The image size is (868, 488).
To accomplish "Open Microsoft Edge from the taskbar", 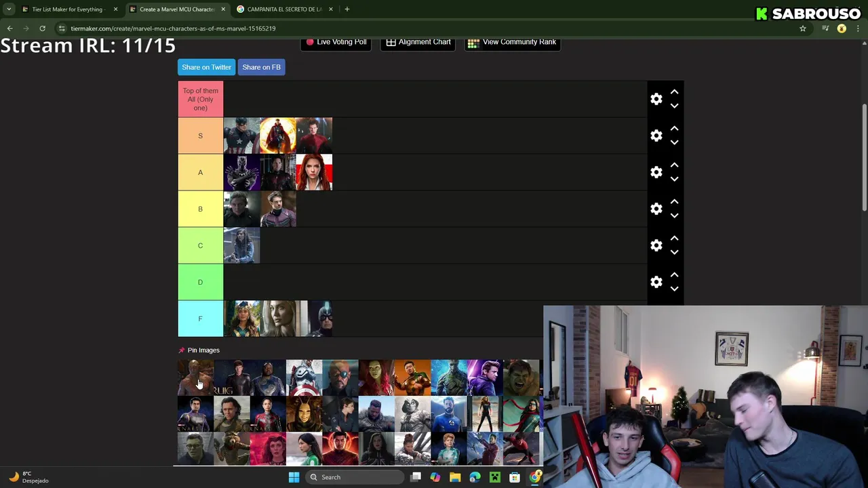I will (x=475, y=477).
